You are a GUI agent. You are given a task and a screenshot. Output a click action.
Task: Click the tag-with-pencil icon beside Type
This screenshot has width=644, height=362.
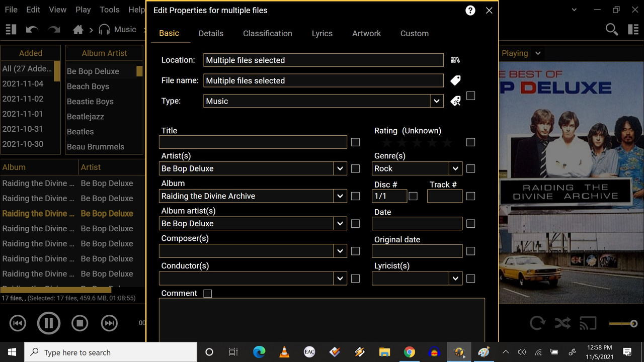pos(455,101)
